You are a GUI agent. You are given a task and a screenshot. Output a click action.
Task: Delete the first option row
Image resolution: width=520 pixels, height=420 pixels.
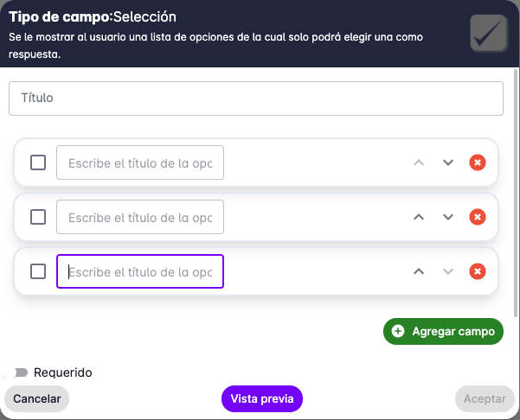pos(477,162)
